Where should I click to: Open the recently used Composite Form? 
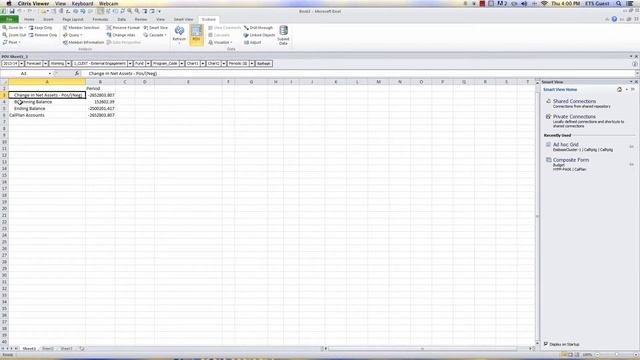(x=571, y=160)
